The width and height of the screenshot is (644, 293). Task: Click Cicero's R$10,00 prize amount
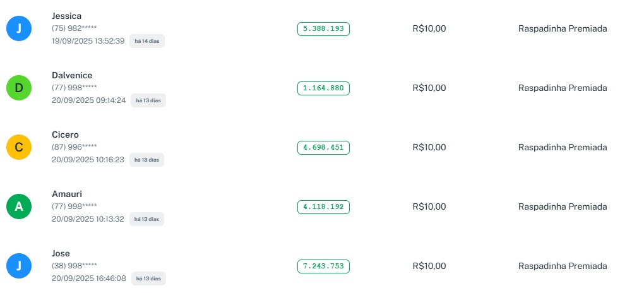429,147
